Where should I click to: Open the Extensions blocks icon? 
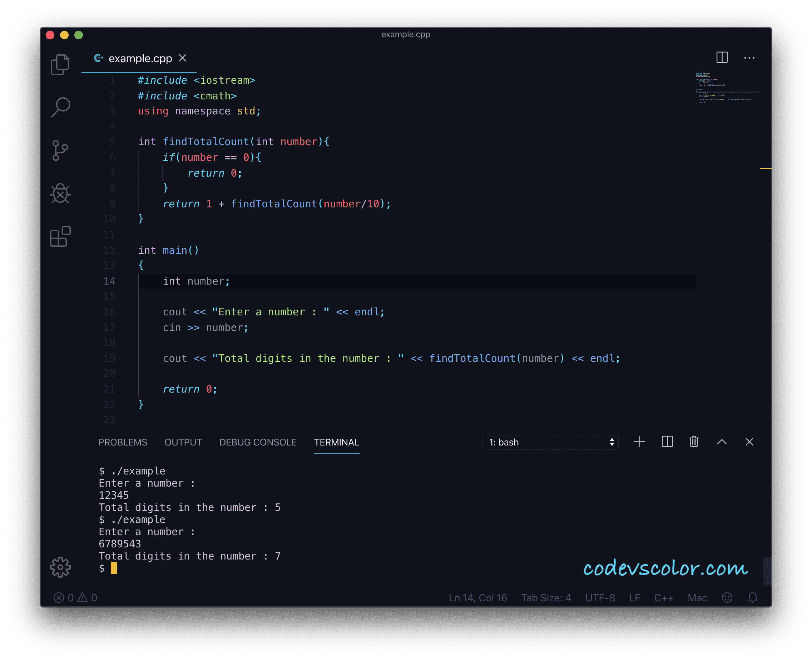coord(60,236)
